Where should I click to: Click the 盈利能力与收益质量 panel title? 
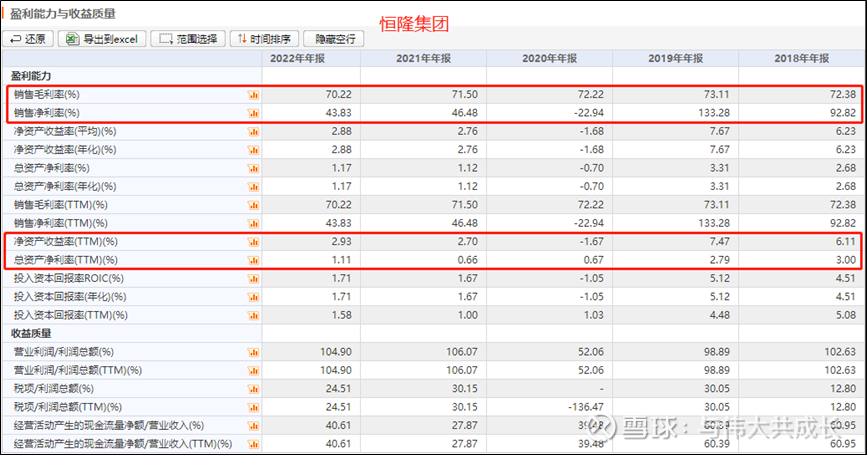(63, 14)
